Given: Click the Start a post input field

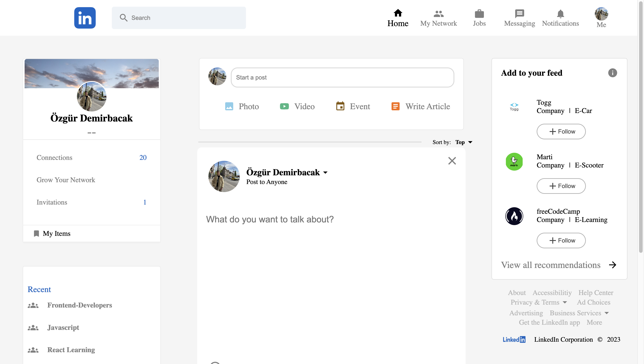Looking at the screenshot, I should coord(342,77).
